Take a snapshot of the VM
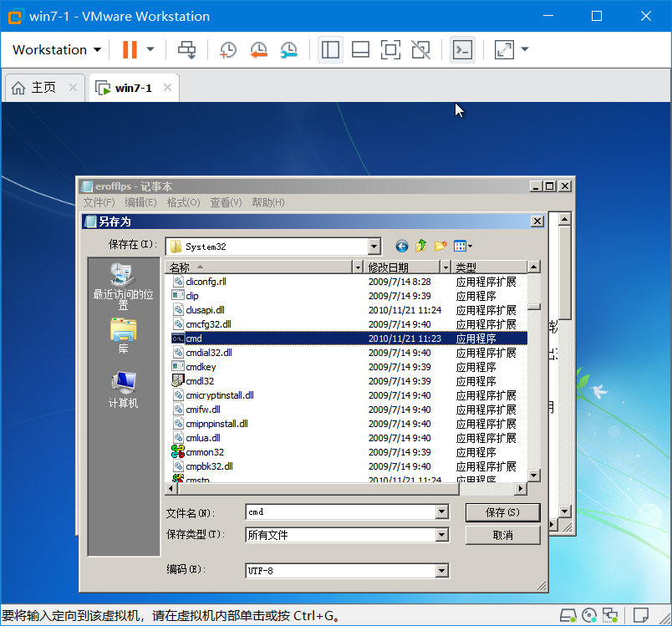672x626 pixels. 227,49
